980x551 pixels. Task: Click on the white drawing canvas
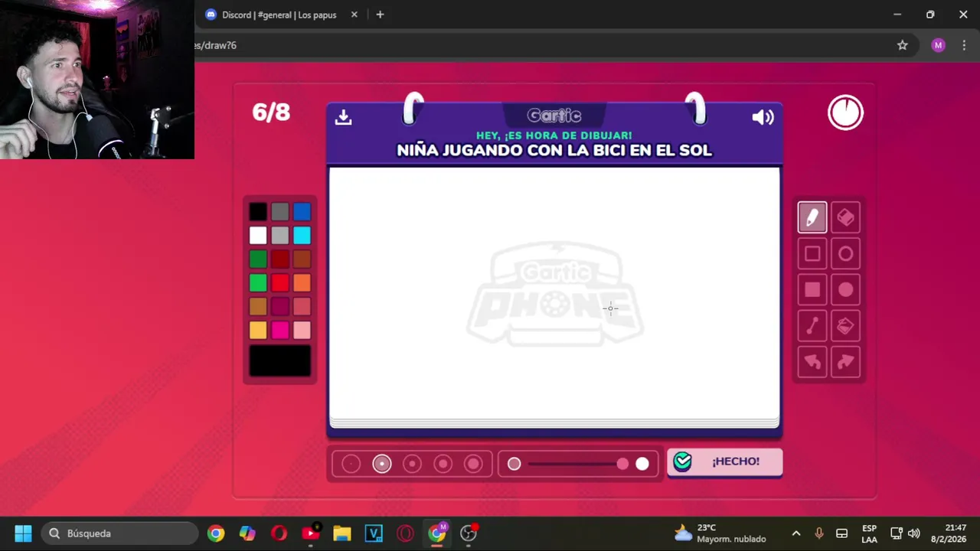(554, 295)
